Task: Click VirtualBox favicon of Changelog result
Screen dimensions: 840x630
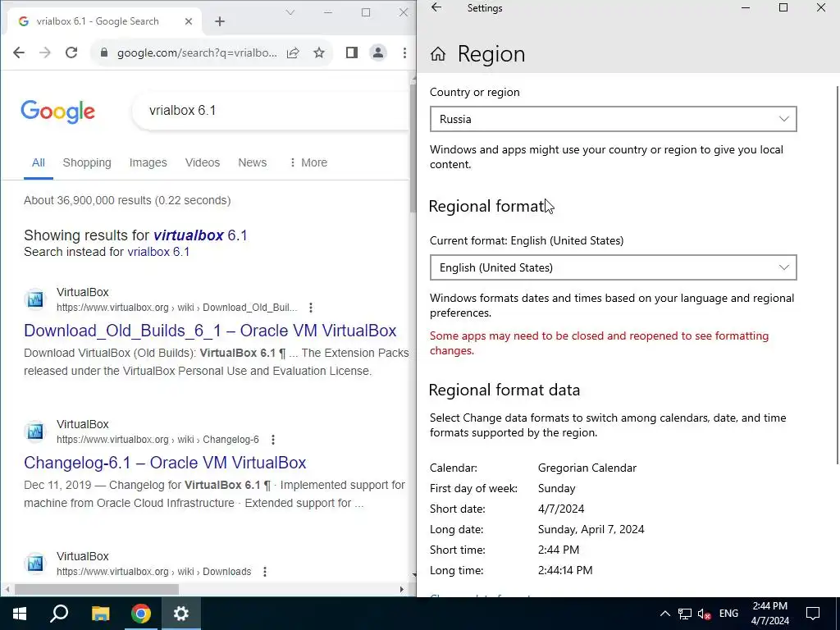Action: [35, 431]
